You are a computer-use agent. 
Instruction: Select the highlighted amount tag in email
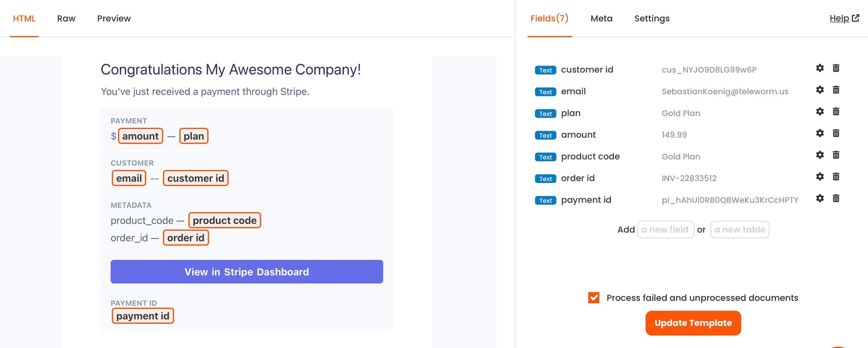(140, 136)
